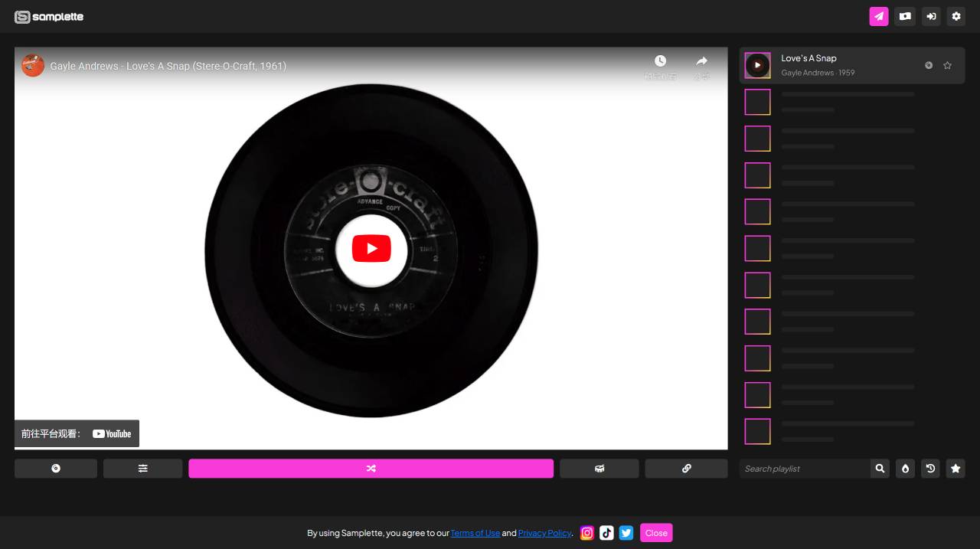
Task: Visit Samplette's Instagram page
Action: tap(586, 533)
